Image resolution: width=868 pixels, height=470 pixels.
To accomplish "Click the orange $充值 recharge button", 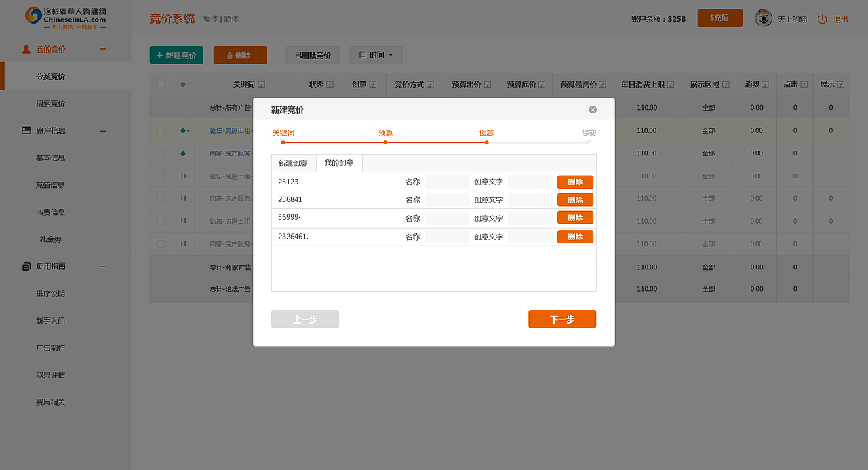I will (719, 18).
